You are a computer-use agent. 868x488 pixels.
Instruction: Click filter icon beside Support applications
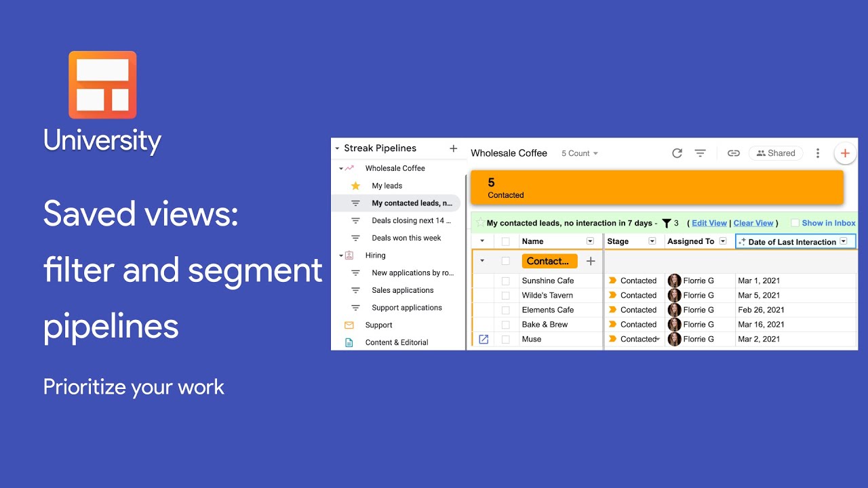click(355, 308)
